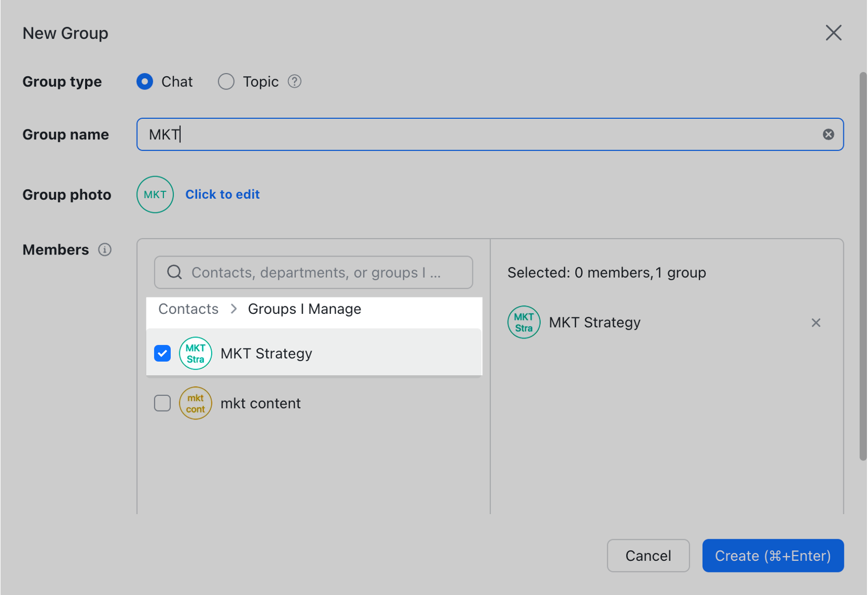This screenshot has width=868, height=595.
Task: Uncheck the MKT Strategy checkbox
Action: 162,353
